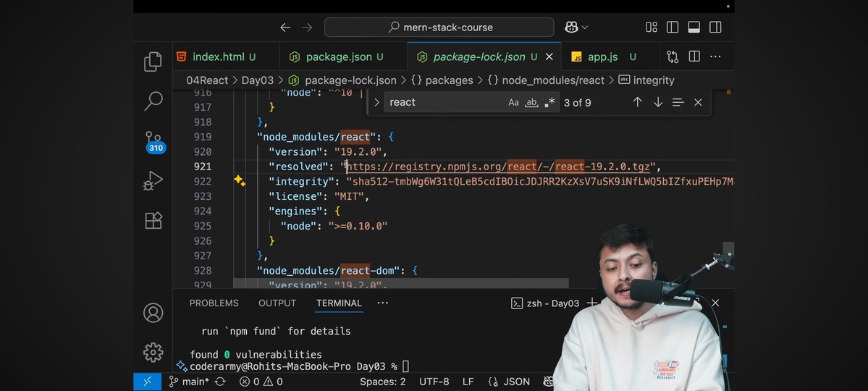
Task: Go forward using the title bar arrow
Action: [x=307, y=27]
